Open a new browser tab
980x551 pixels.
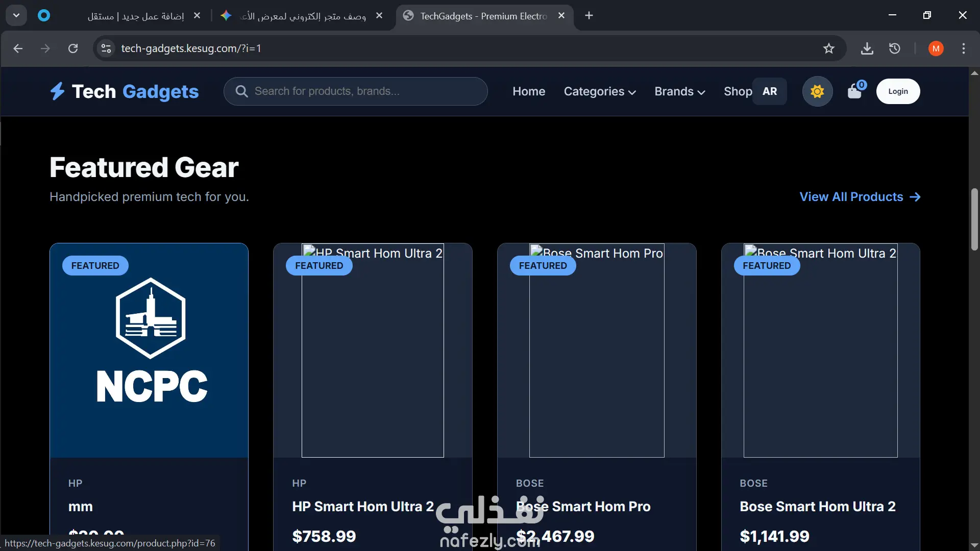[x=589, y=16]
